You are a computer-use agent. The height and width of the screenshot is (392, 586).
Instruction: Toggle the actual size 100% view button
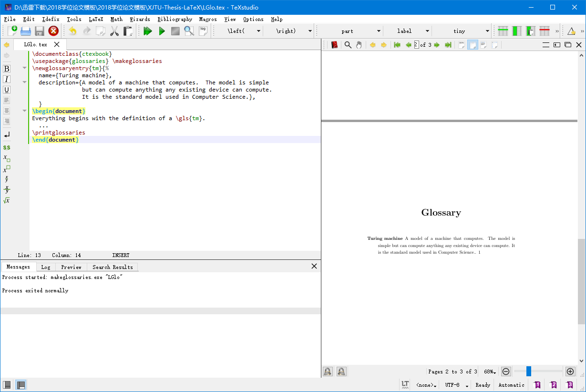461,45
